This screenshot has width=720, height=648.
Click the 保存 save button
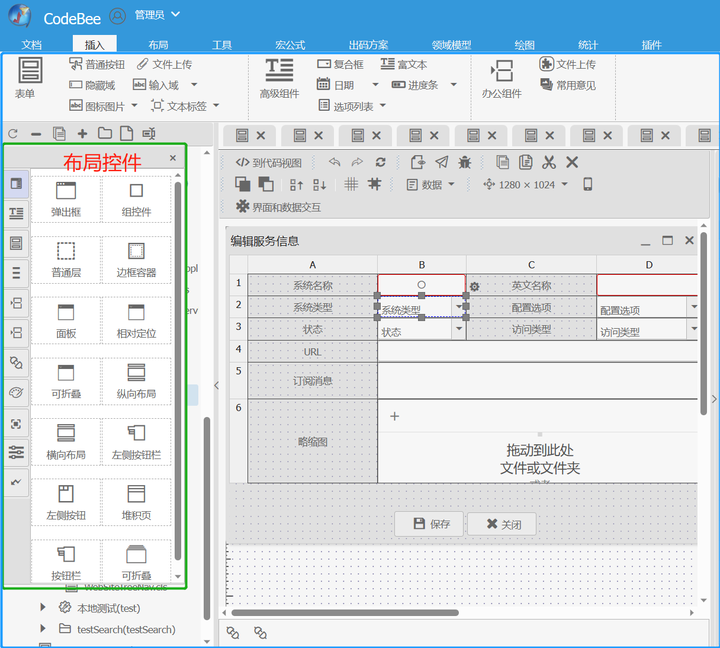429,524
